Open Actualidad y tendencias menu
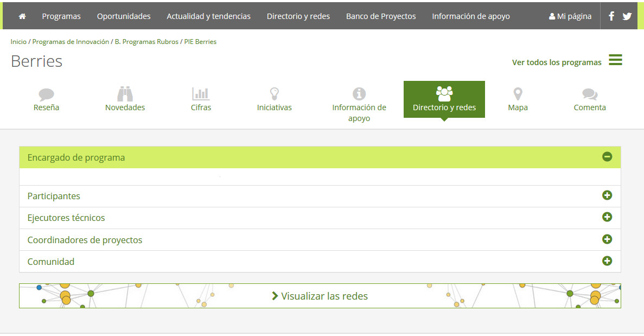 209,16
